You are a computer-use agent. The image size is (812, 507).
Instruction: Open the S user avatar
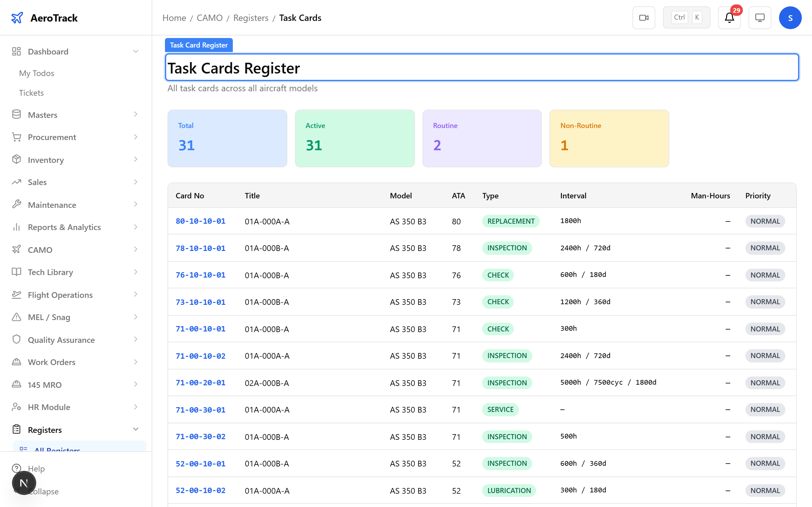tap(790, 17)
